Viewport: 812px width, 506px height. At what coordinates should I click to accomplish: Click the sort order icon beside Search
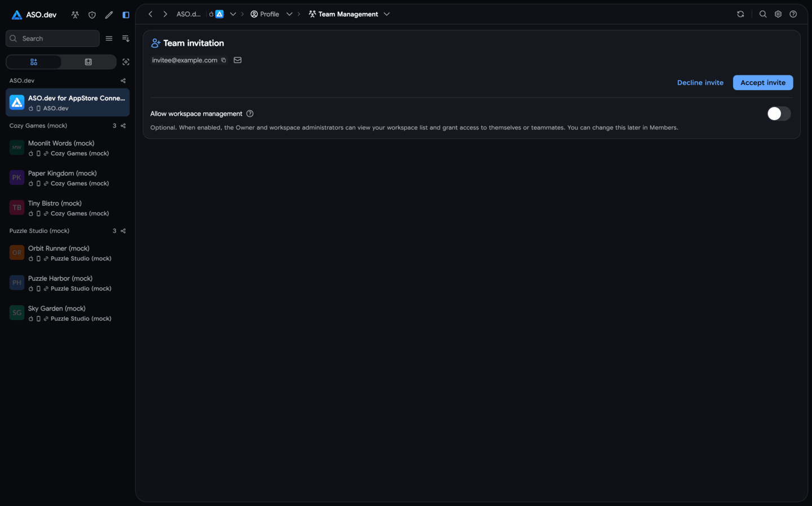tap(126, 38)
